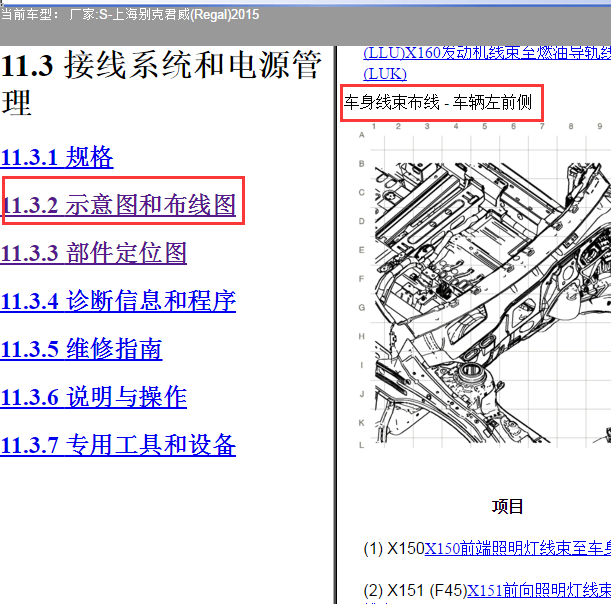Click the 车身线束布线 - 车辆左前侧 title

[x=438, y=102]
